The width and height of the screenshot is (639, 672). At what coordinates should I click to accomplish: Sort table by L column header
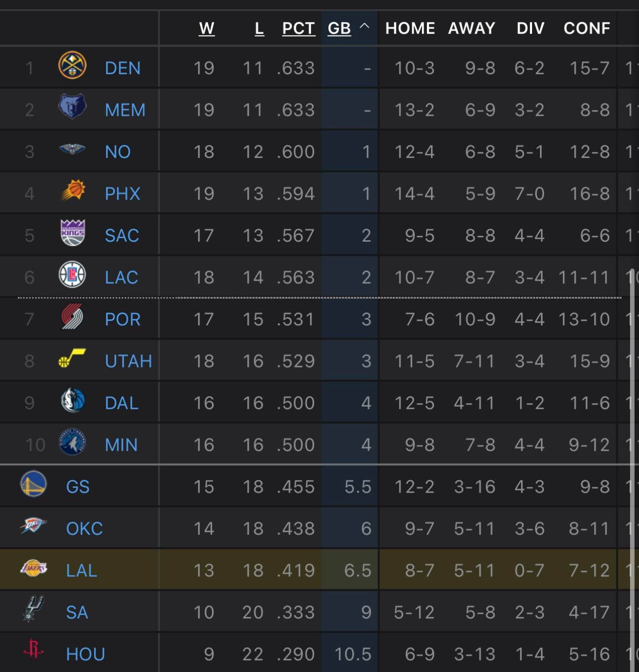click(x=259, y=28)
